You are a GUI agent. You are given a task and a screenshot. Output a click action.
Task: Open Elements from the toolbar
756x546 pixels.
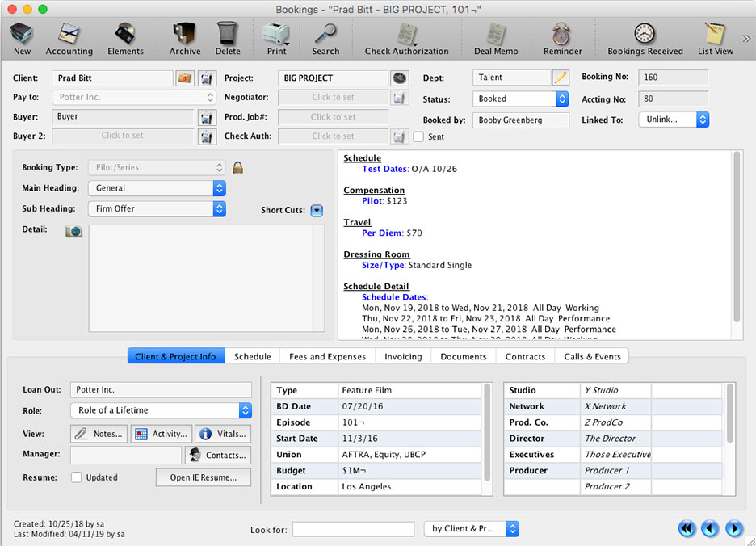point(125,39)
